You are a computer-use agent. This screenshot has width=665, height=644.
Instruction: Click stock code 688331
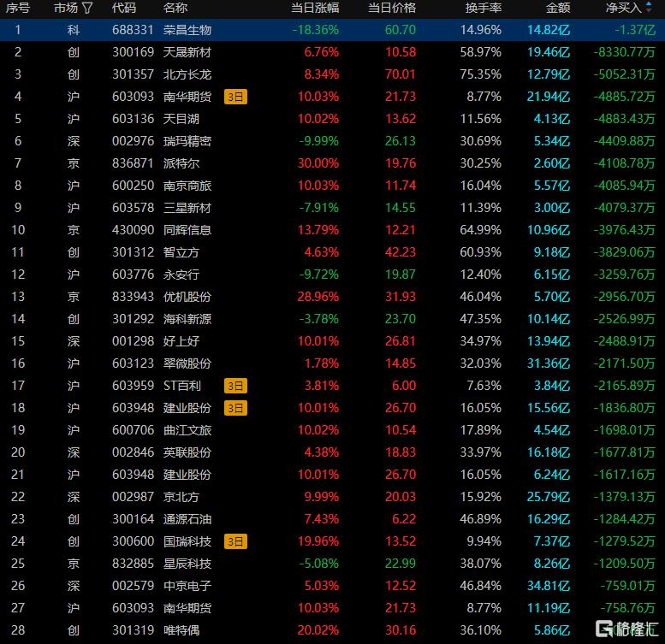(x=133, y=30)
